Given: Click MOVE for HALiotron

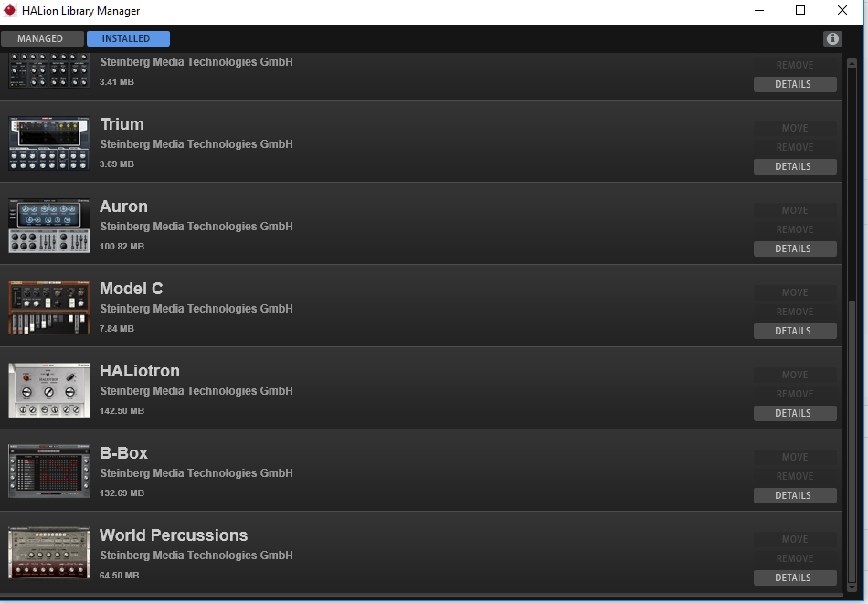Looking at the screenshot, I should point(795,375).
